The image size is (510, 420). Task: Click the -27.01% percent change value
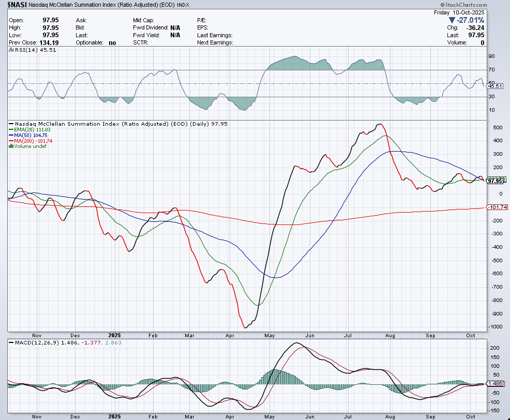470,20
